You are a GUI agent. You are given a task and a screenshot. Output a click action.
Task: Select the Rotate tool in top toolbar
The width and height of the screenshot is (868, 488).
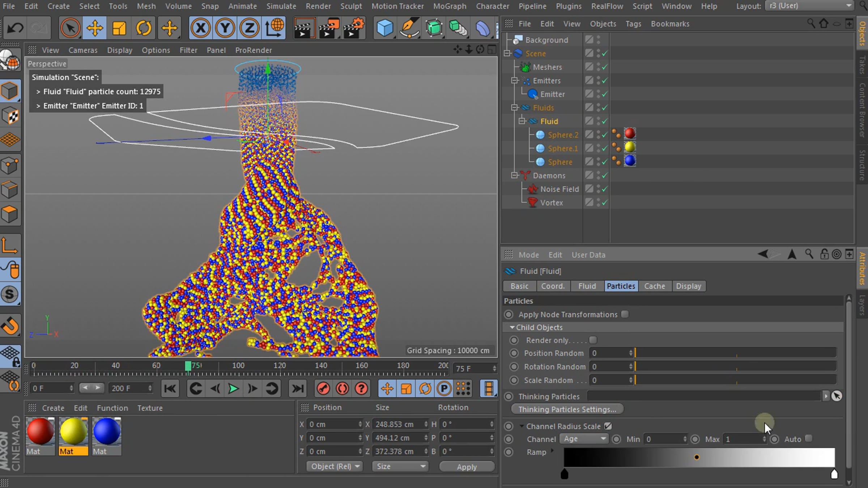[144, 28]
